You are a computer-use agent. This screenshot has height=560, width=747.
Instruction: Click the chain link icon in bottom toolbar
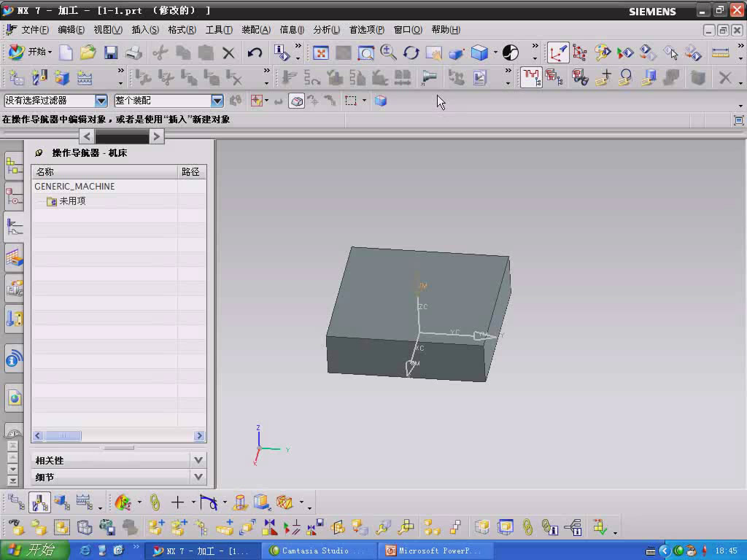pyautogui.click(x=155, y=502)
